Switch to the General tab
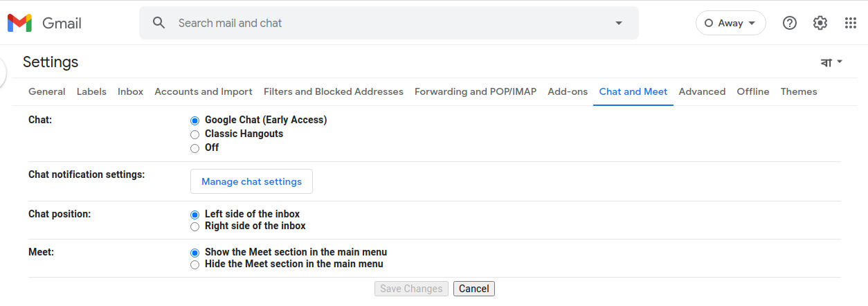Viewport: 868px width, 306px height. point(47,91)
